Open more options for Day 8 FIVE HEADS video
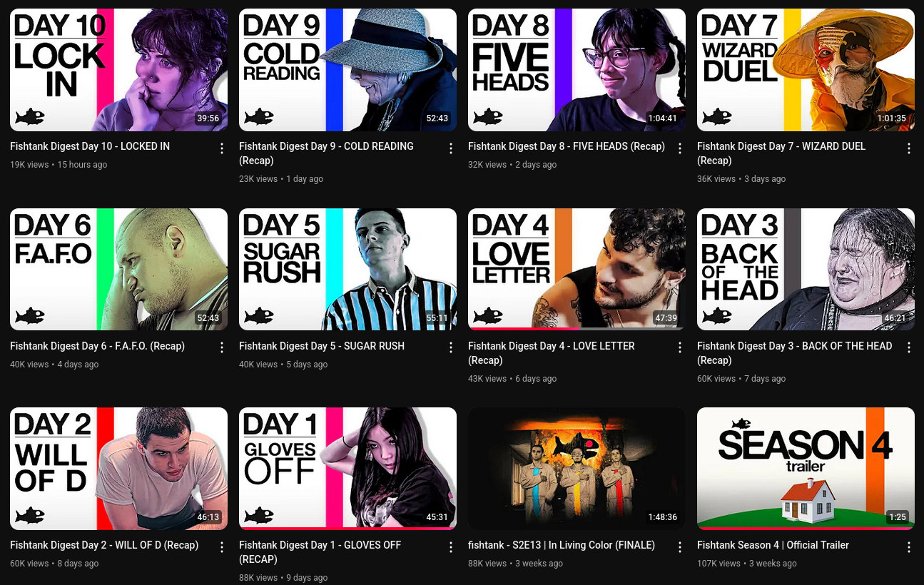The image size is (924, 585). point(680,148)
